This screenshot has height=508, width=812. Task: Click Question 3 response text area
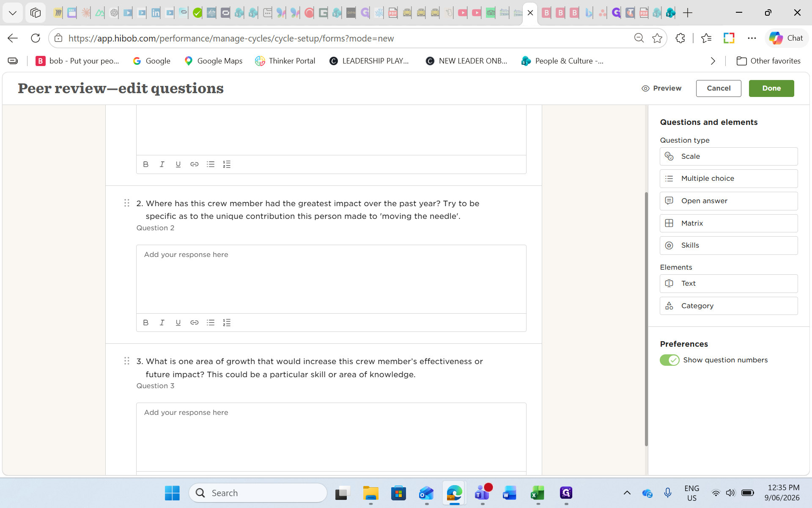click(331, 437)
